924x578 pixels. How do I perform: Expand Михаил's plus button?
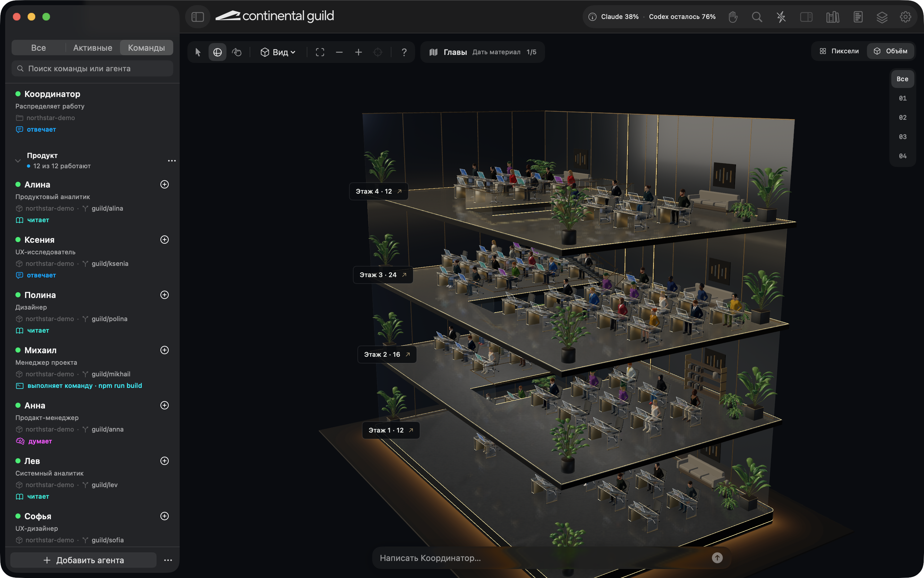pos(165,350)
